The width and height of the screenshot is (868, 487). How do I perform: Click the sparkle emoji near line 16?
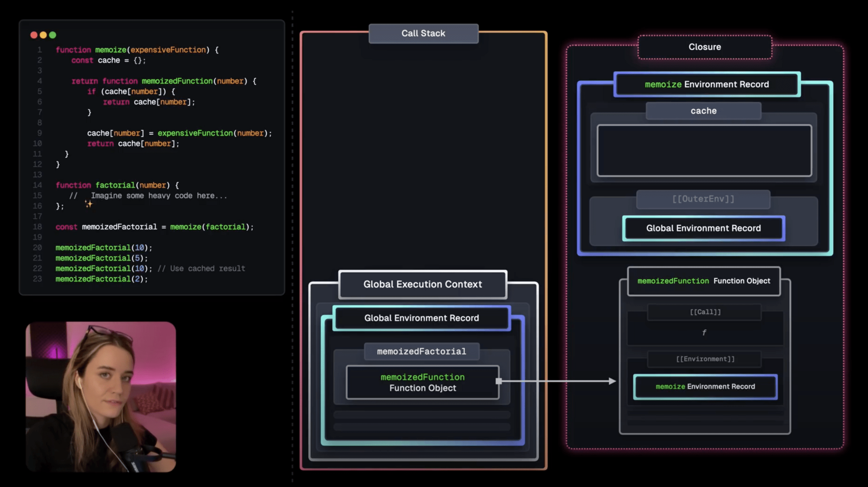click(x=88, y=204)
